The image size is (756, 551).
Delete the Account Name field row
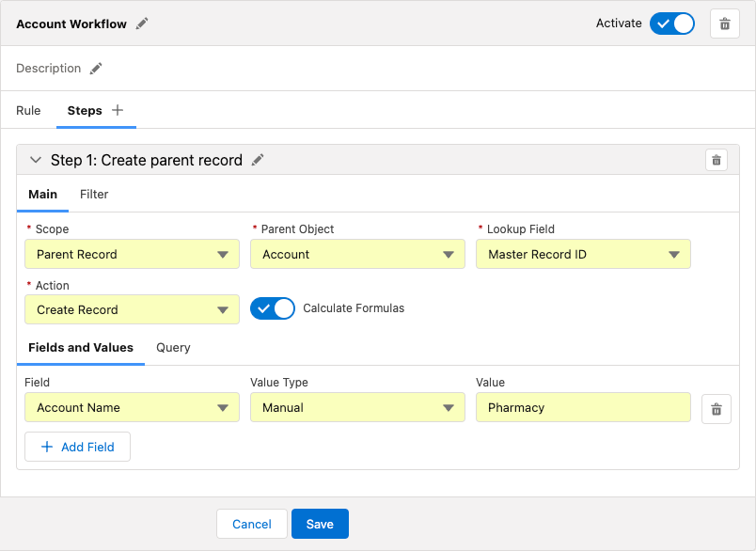point(716,408)
